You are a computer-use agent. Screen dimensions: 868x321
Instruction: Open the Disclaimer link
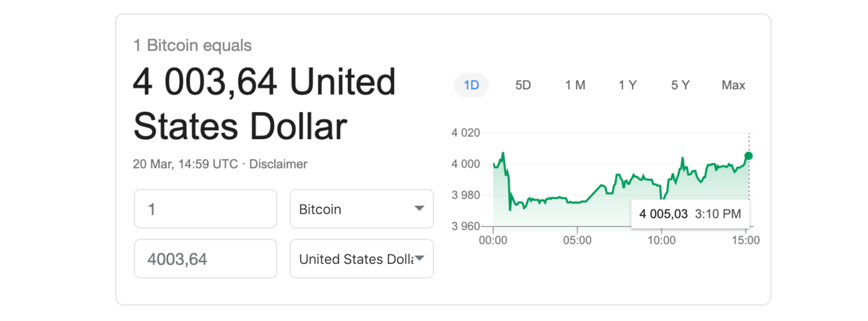click(278, 164)
